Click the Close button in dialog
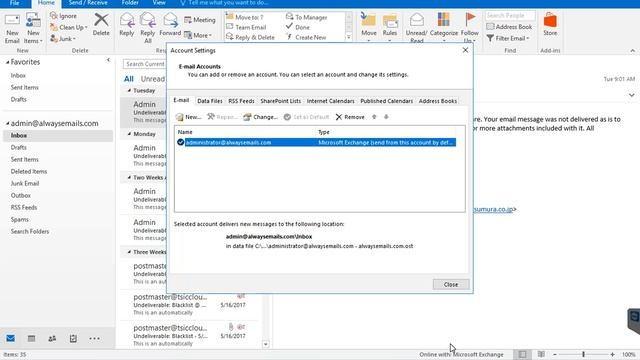This screenshot has width=640, height=360. pos(451,284)
